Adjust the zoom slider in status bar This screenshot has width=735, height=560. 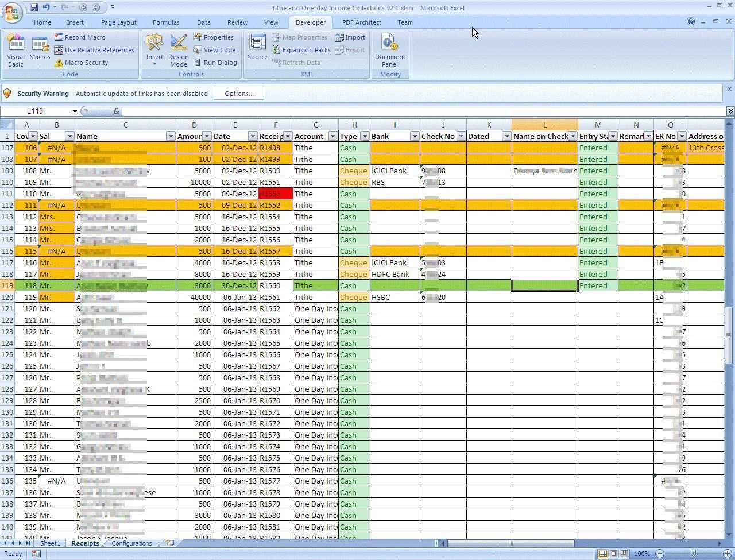[x=693, y=554]
